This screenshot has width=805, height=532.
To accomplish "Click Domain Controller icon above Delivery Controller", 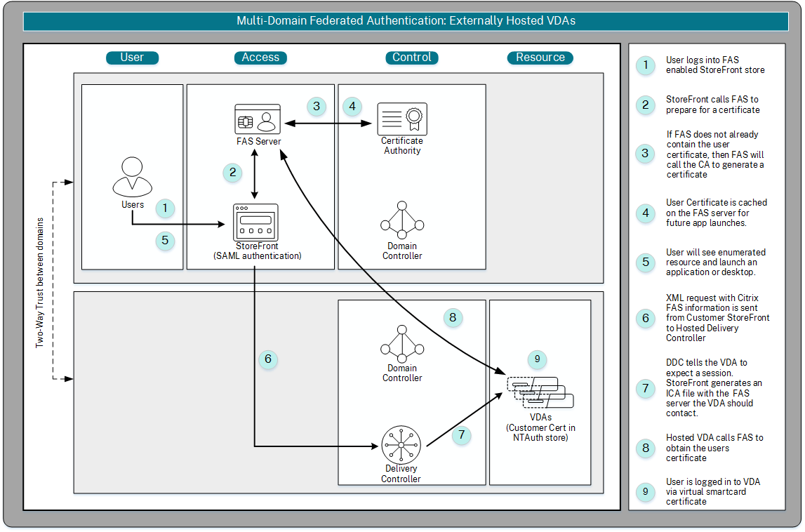I will pyautogui.click(x=402, y=344).
